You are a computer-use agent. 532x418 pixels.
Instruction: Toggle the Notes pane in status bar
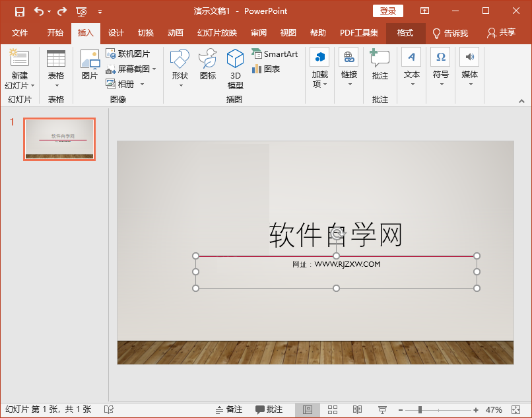[229, 410]
